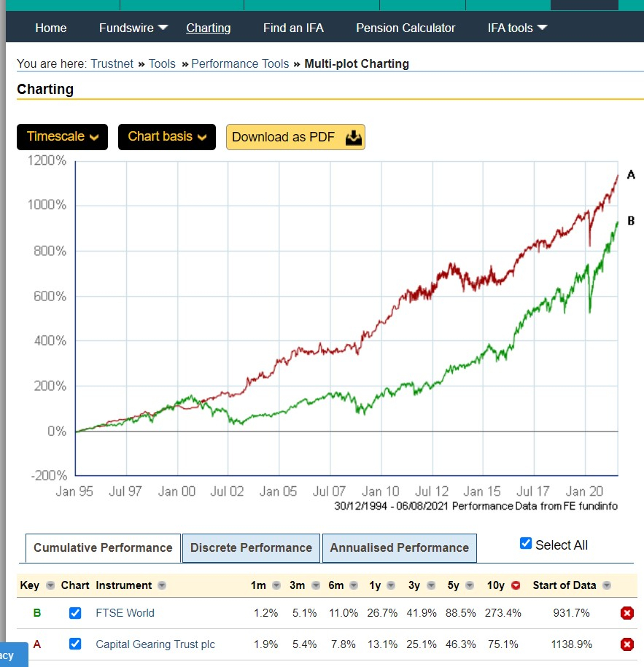
Task: Open Capital Gearing Trust plc link
Action: (x=155, y=644)
